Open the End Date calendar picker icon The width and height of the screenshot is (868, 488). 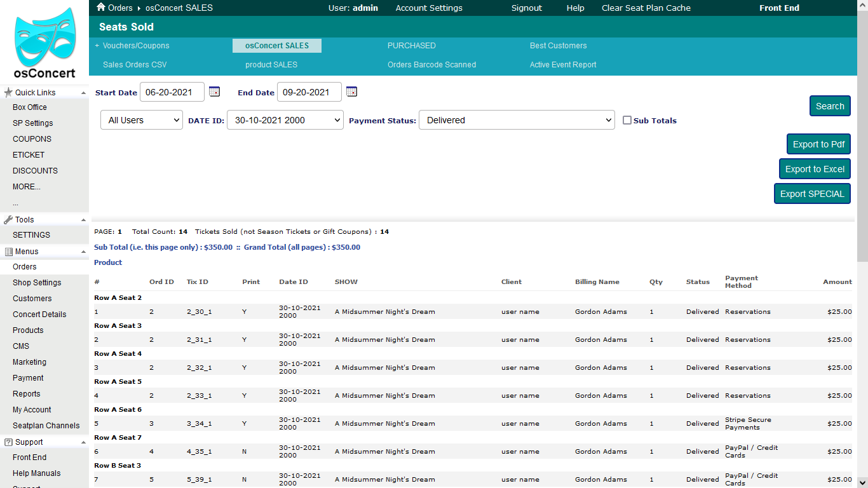[x=351, y=91]
